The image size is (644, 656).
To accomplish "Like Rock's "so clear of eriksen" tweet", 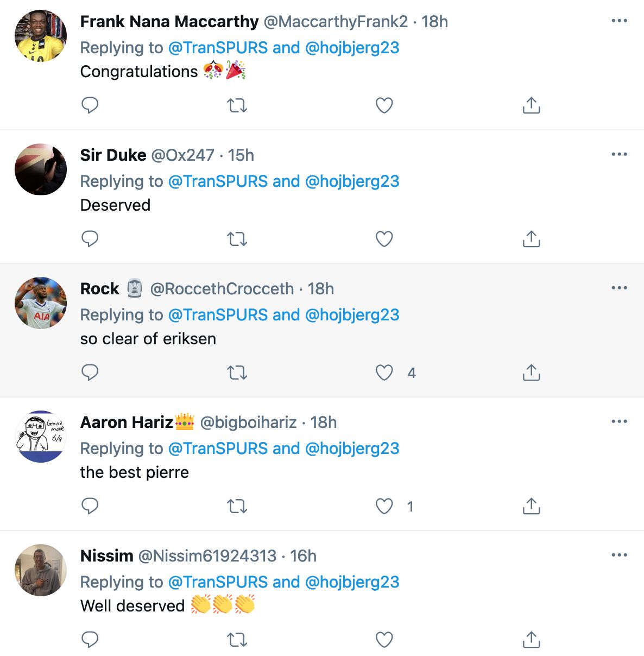I will (384, 373).
